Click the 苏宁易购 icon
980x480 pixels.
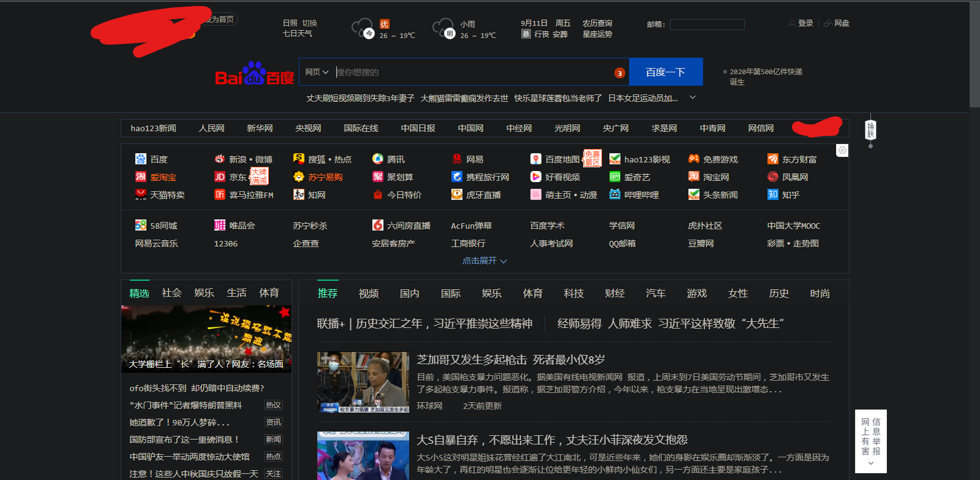[x=299, y=177]
